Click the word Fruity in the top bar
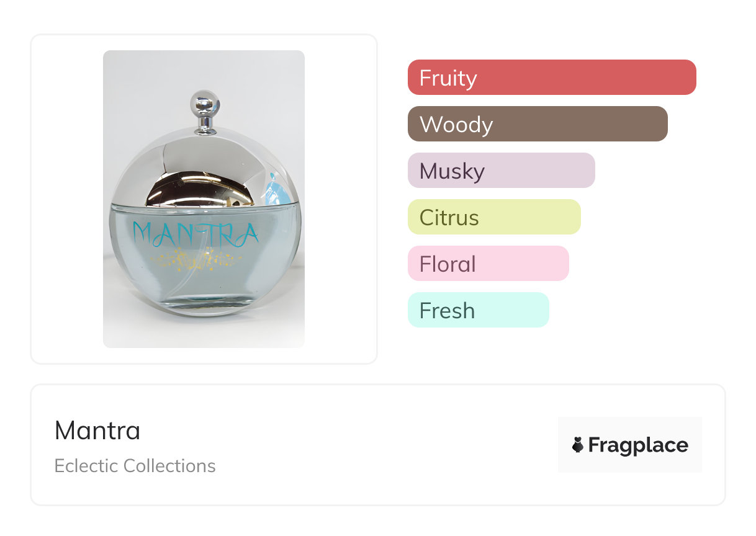 coord(448,78)
